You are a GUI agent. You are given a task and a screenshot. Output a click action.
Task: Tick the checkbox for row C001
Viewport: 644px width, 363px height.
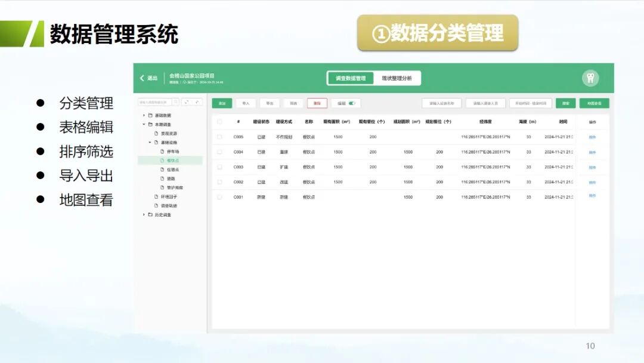coord(219,198)
